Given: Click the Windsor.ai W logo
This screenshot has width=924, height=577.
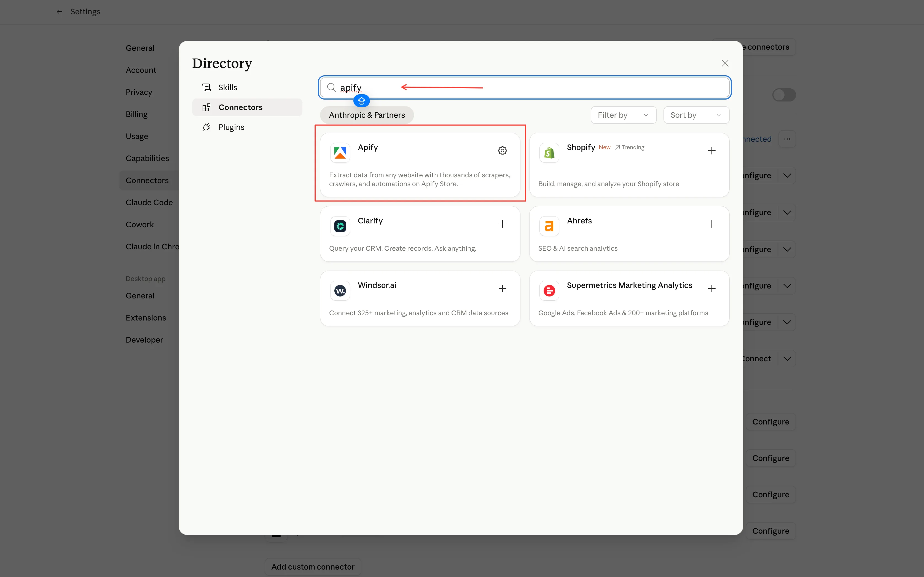Looking at the screenshot, I should [x=340, y=291].
